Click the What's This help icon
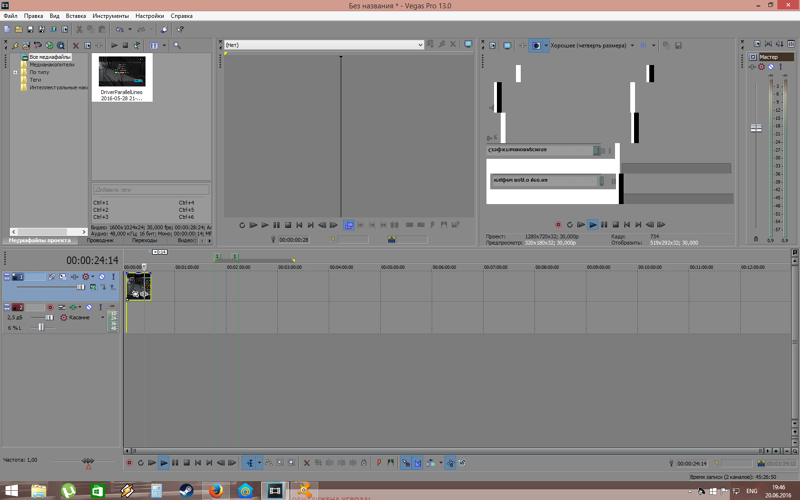 [180, 30]
